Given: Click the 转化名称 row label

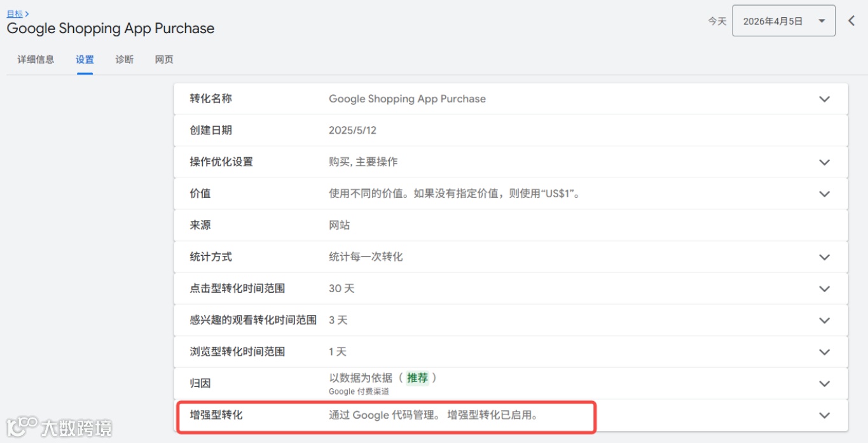Looking at the screenshot, I should [211, 99].
